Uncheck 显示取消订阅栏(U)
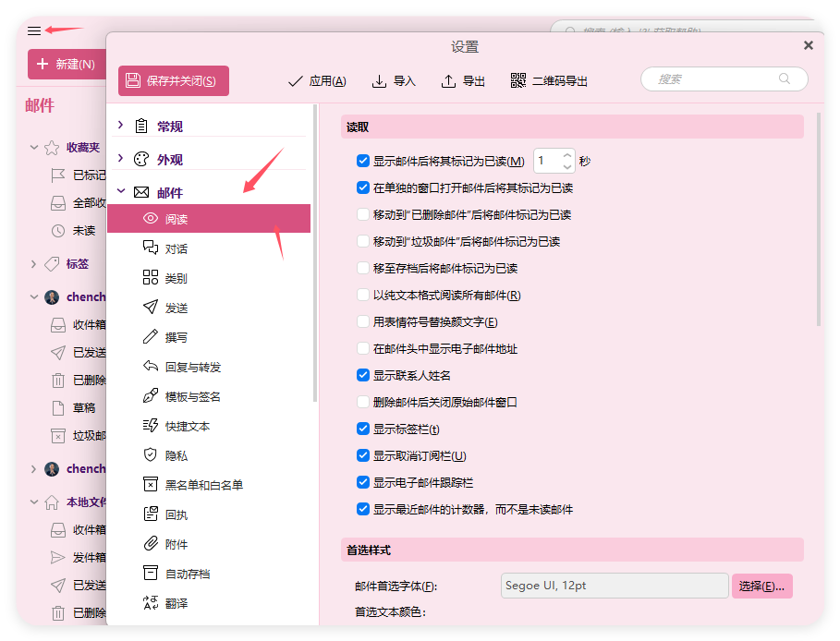The image size is (840, 641). [362, 455]
